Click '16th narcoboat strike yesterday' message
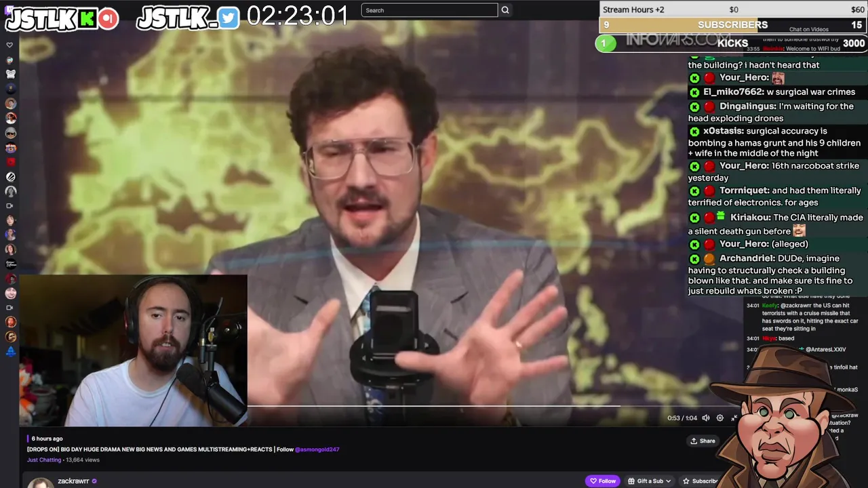 click(774, 172)
